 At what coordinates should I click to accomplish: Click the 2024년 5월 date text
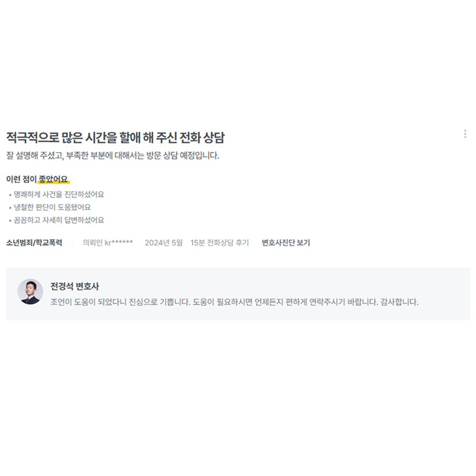tap(164, 243)
